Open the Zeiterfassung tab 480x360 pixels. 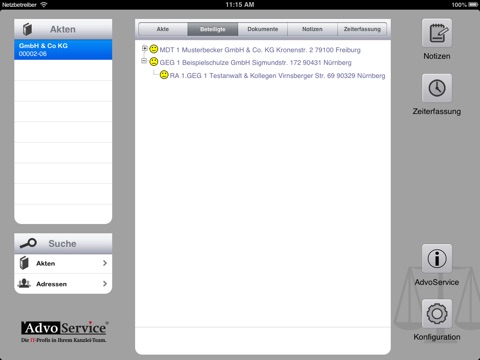tap(362, 29)
